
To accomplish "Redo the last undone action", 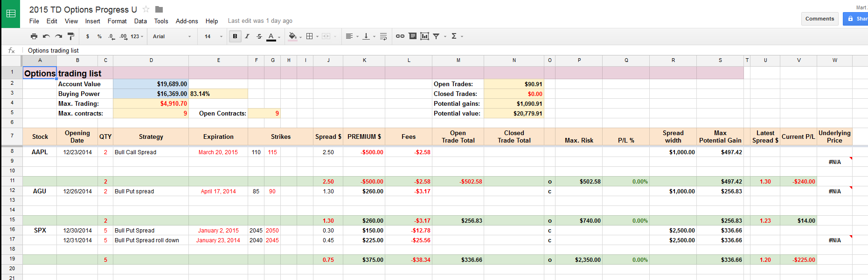I will tap(58, 36).
